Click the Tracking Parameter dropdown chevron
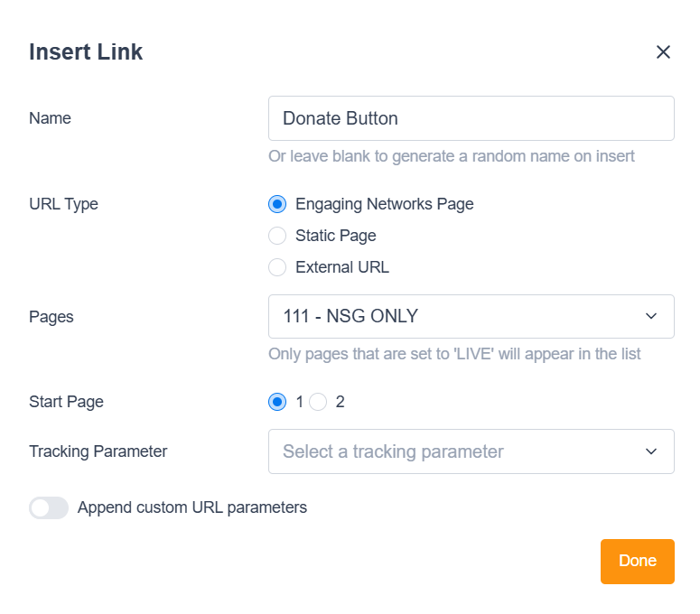Viewport: 700px width, 614px height. (x=651, y=451)
